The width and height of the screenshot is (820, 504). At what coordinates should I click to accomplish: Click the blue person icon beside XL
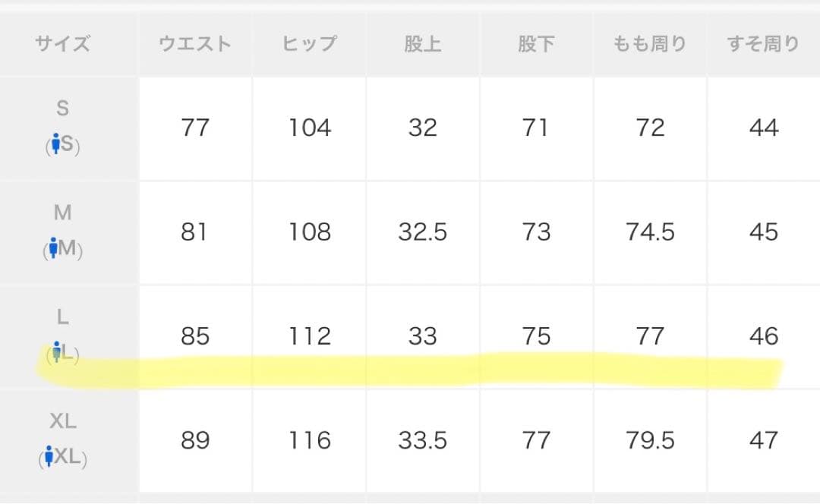tap(51, 456)
